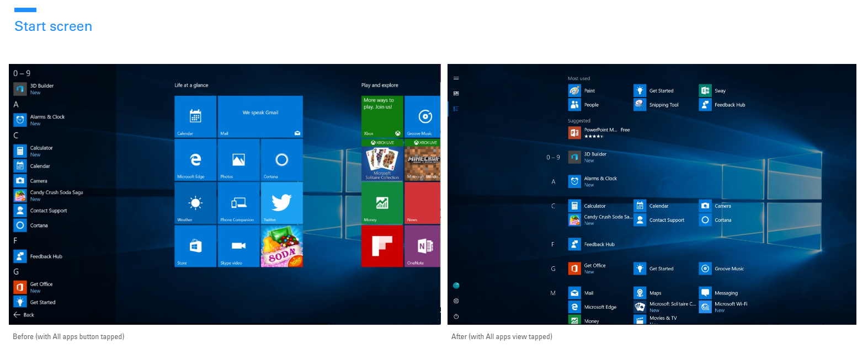Screen dimensions: 868x349
Task: Open Maps in After all-apps view
Action: point(648,293)
